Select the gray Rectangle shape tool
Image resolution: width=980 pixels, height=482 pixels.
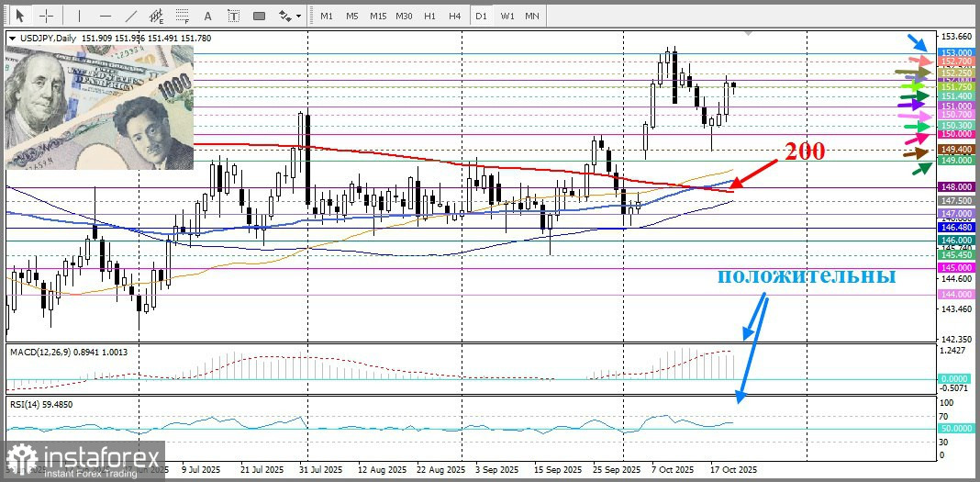259,16
